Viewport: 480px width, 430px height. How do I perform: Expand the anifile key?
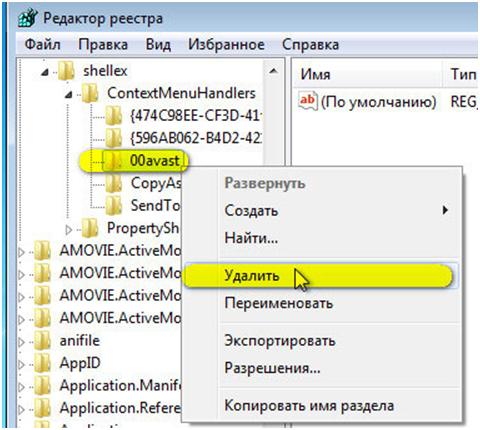pyautogui.click(x=21, y=342)
